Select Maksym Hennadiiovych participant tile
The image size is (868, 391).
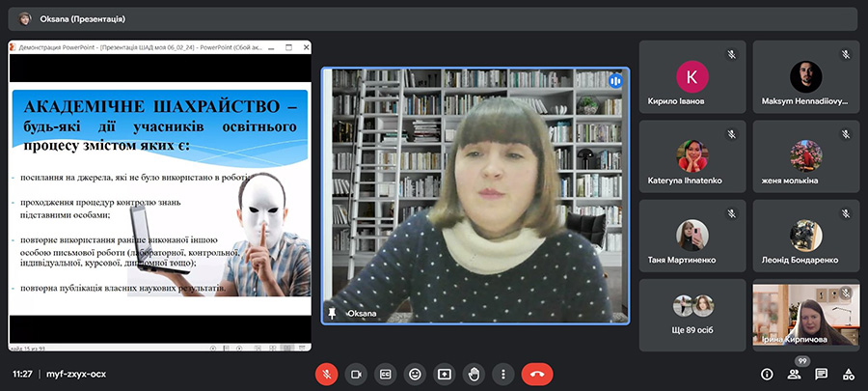click(806, 77)
